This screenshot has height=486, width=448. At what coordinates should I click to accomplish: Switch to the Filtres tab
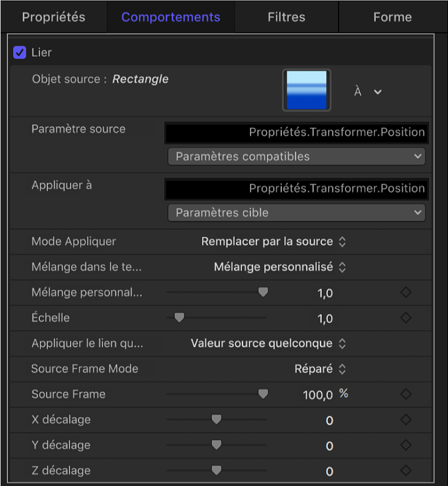coord(286,17)
